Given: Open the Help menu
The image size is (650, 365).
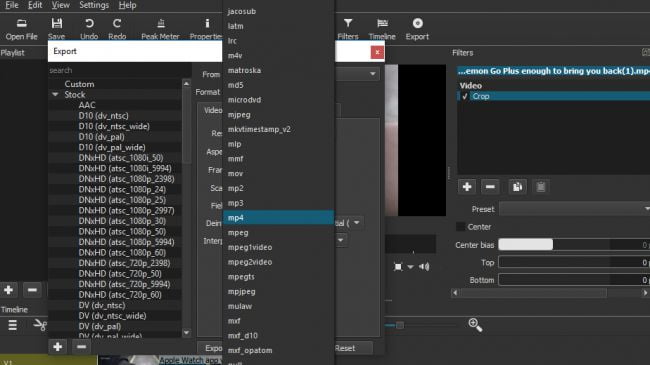Looking at the screenshot, I should click(x=127, y=5).
